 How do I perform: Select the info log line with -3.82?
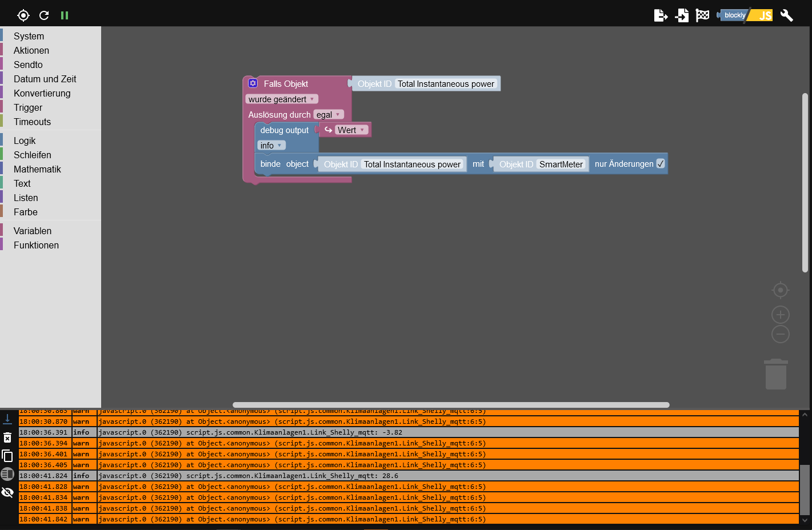pos(409,432)
